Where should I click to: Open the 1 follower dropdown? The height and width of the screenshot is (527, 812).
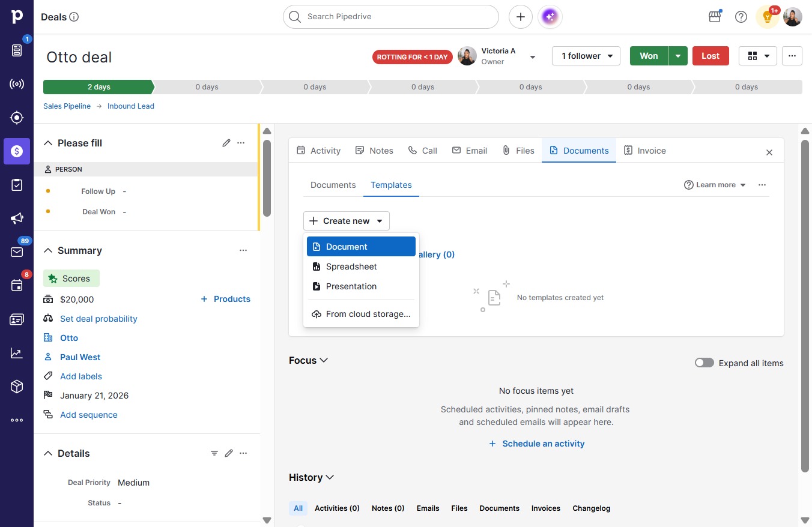tap(586, 56)
